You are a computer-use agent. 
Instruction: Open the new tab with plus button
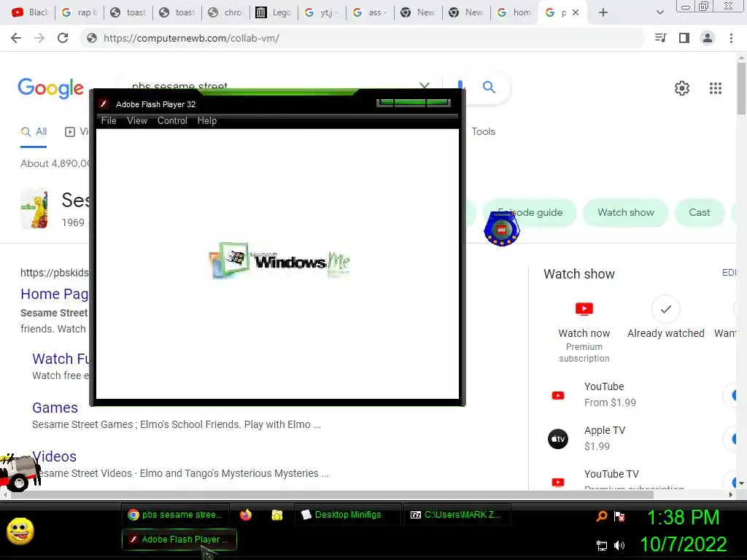[x=603, y=12]
